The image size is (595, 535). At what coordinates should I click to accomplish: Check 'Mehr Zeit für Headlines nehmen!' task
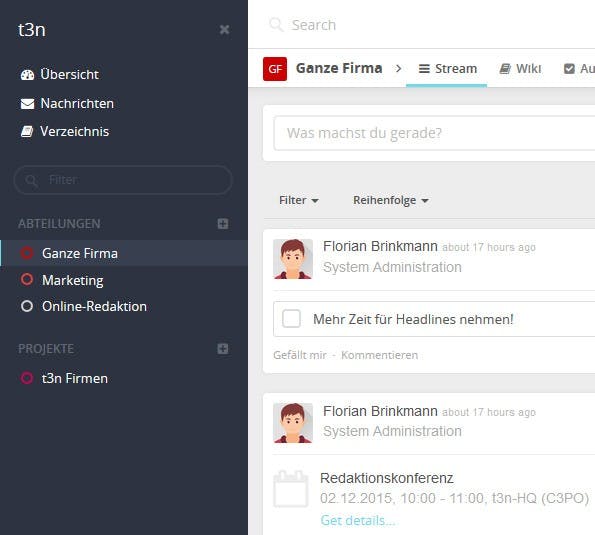pyautogui.click(x=291, y=319)
